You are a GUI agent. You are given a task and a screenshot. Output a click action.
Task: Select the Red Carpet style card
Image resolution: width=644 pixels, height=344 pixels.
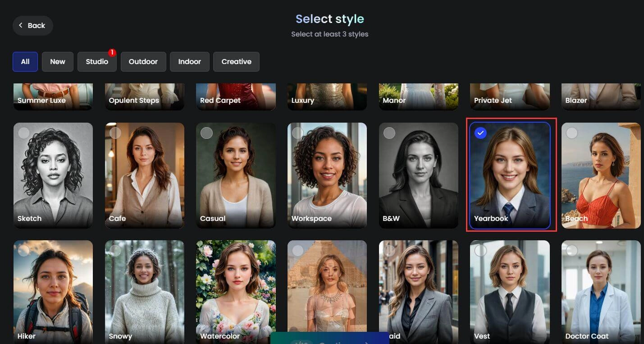coord(236,96)
